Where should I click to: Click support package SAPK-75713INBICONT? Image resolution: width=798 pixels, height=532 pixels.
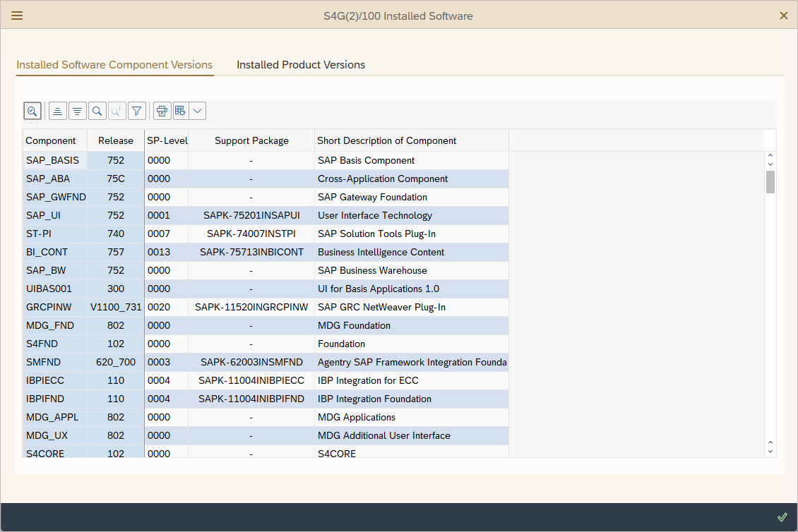[251, 252]
